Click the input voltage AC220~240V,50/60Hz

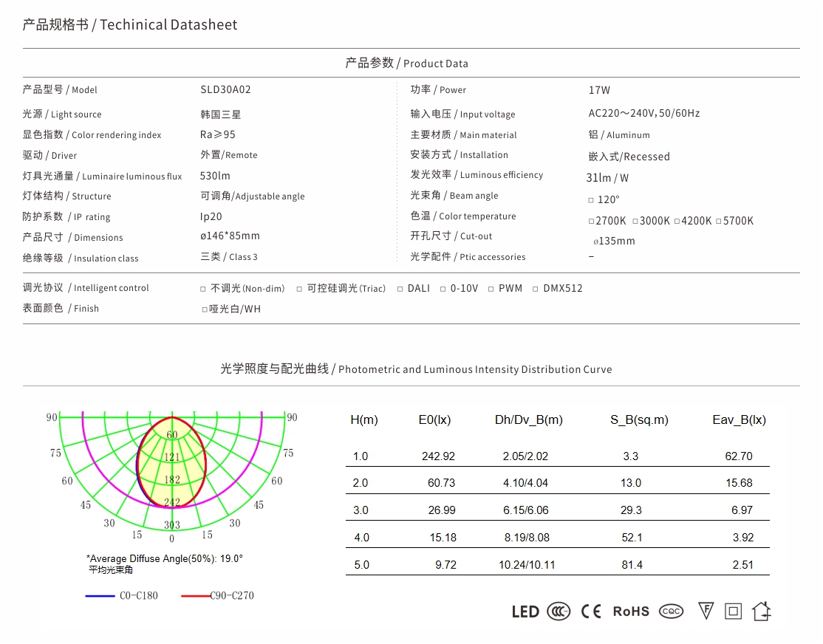[x=644, y=114]
